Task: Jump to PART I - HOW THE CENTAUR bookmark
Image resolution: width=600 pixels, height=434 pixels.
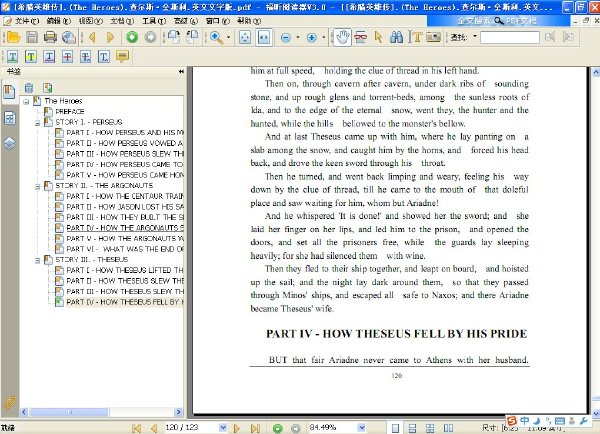Action: coord(125,196)
